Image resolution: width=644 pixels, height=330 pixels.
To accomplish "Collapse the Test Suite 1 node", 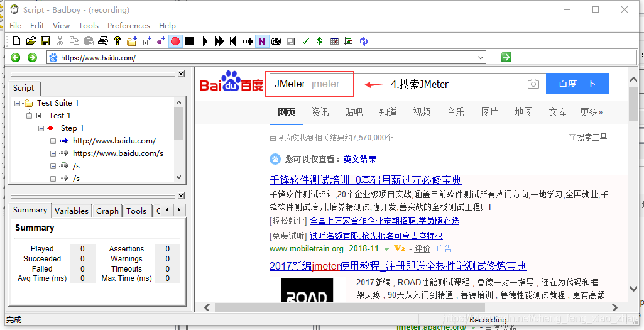I will tap(17, 103).
